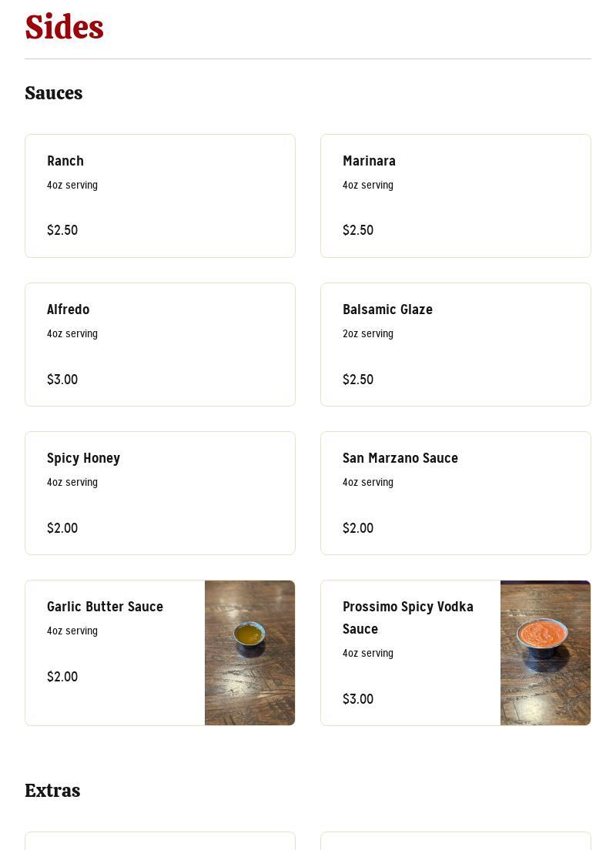Click the Garlic Butter Sauce photo
The width and height of the screenshot is (616, 850).
[249, 653]
